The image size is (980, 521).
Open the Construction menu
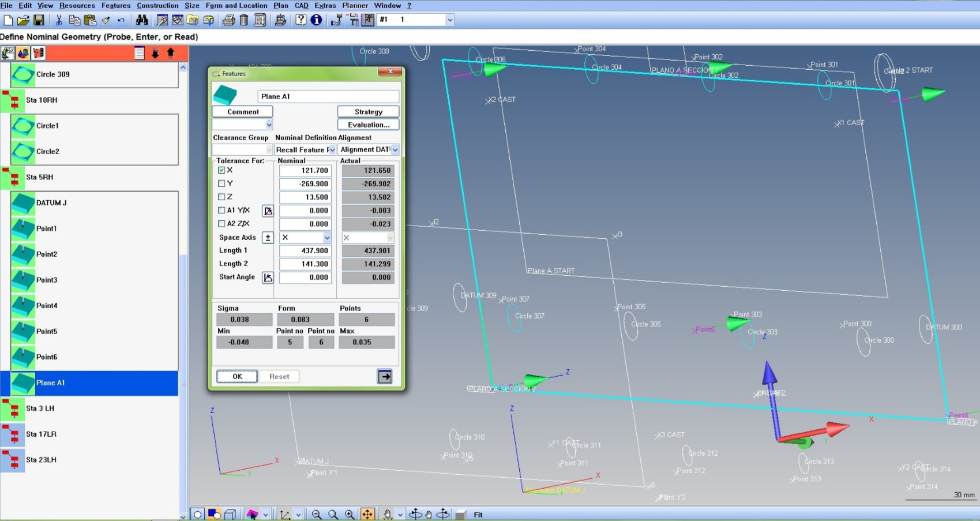point(157,5)
